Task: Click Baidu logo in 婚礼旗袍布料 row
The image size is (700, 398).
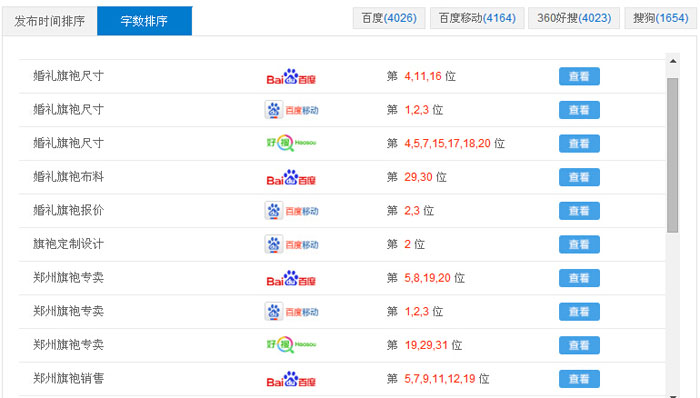Action: click(291, 178)
